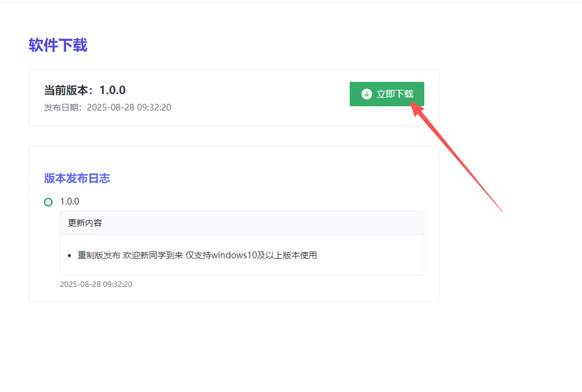Viewport: 582px width, 392px height.
Task: Click the 更新内容 panel header
Action: (85, 223)
